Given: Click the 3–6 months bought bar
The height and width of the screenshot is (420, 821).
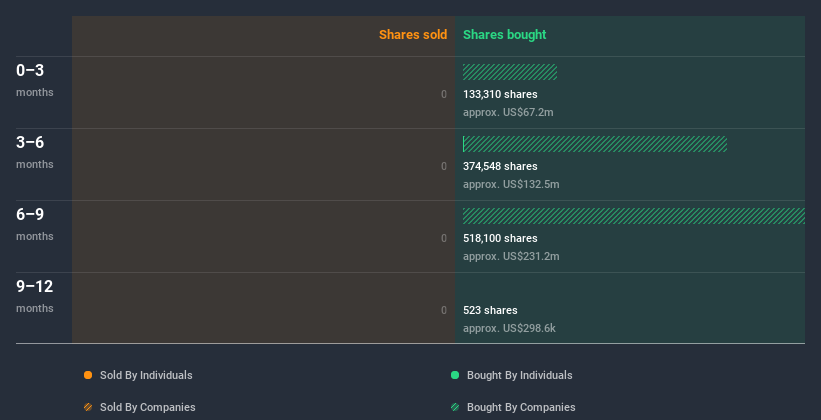Looking at the screenshot, I should [x=595, y=144].
